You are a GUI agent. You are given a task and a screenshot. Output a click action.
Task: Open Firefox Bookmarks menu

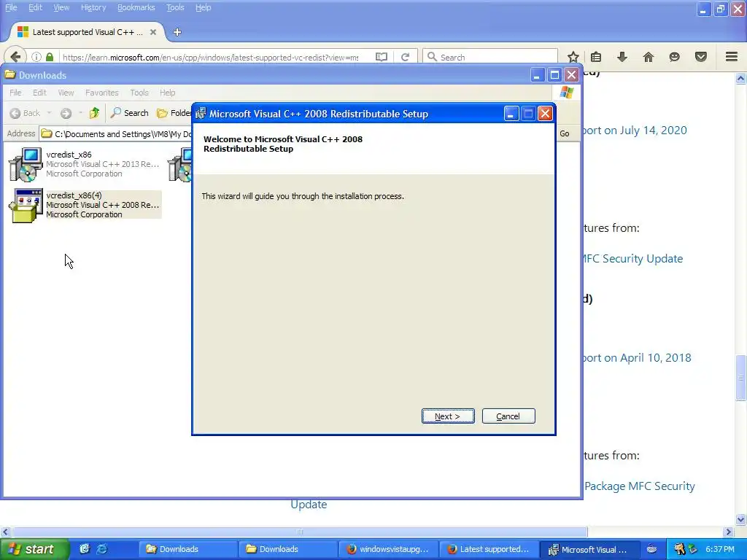(136, 7)
